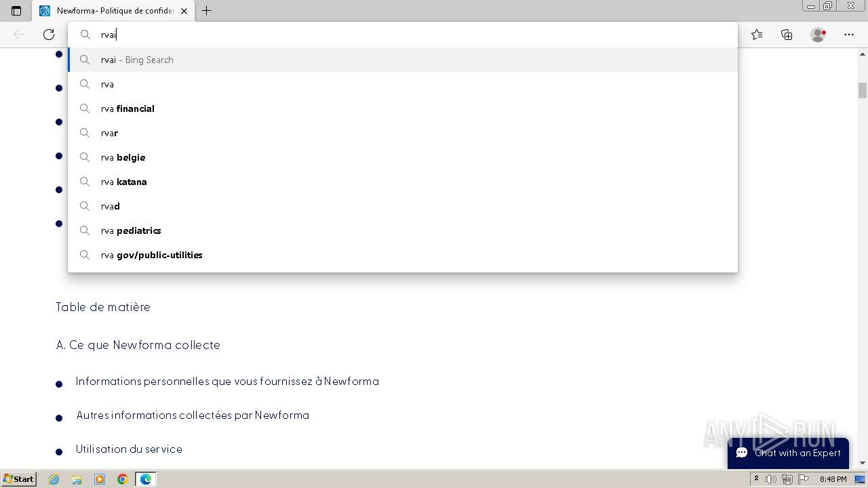This screenshot has height=488, width=868.
Task: Open the volume speaker tray icon
Action: (x=771, y=479)
